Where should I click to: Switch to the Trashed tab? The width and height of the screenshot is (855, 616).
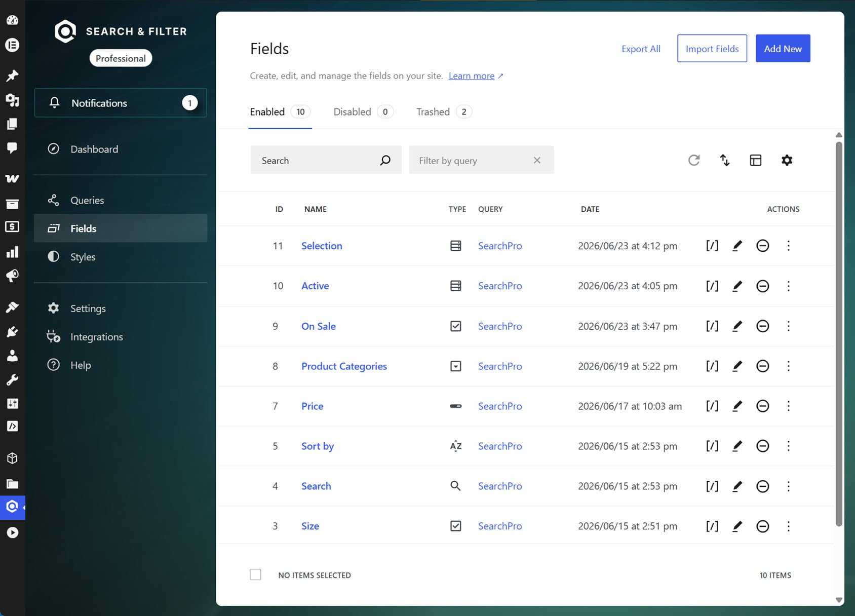point(444,112)
